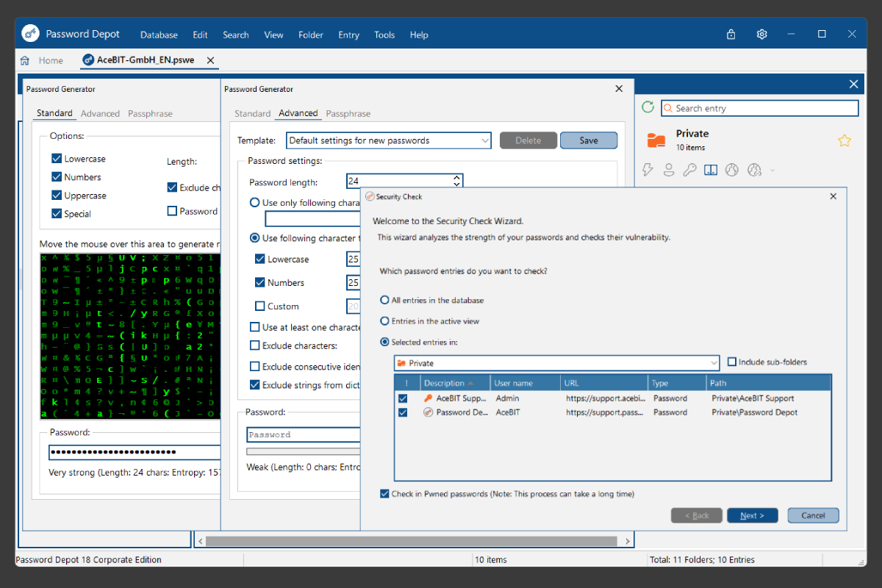Adjust the Password length spinner
This screenshot has width=882, height=588.
457,181
